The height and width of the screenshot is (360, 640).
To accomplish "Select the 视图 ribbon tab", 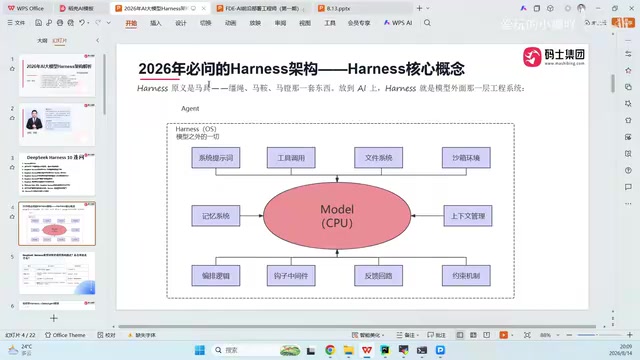I will pyautogui.click(x=305, y=23).
